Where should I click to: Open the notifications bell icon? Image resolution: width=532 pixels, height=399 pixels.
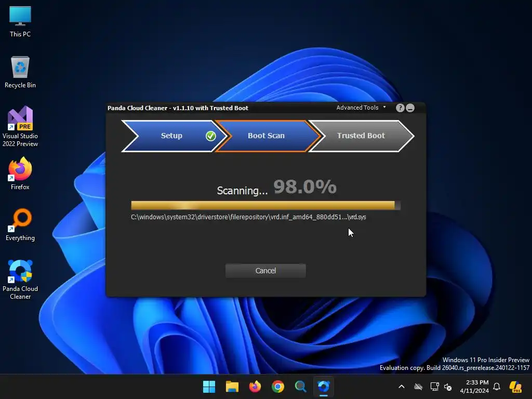[x=497, y=387]
